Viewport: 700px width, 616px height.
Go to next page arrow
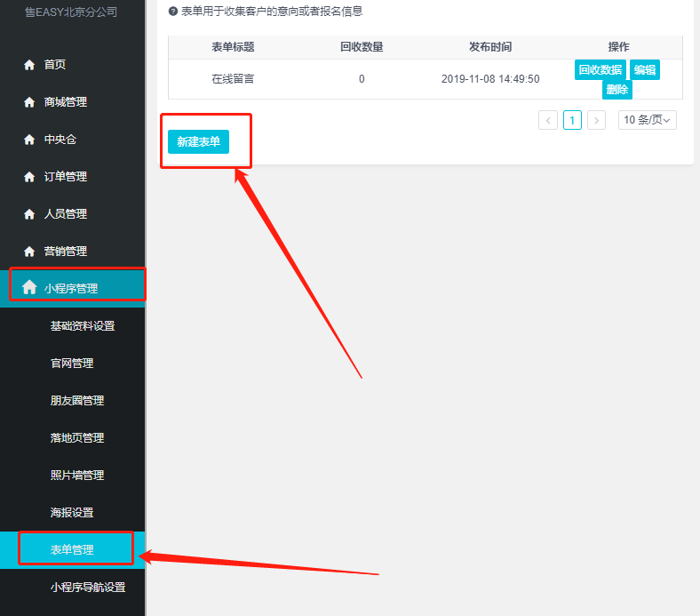596,120
